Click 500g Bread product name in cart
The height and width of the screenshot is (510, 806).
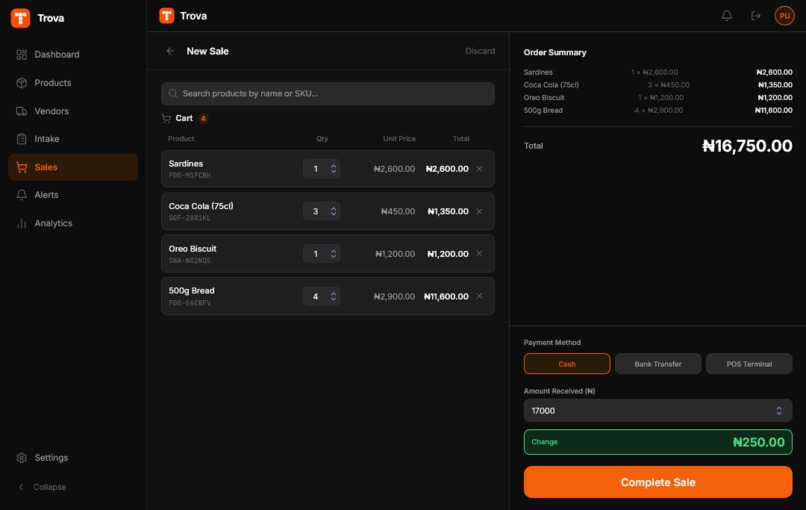click(191, 290)
